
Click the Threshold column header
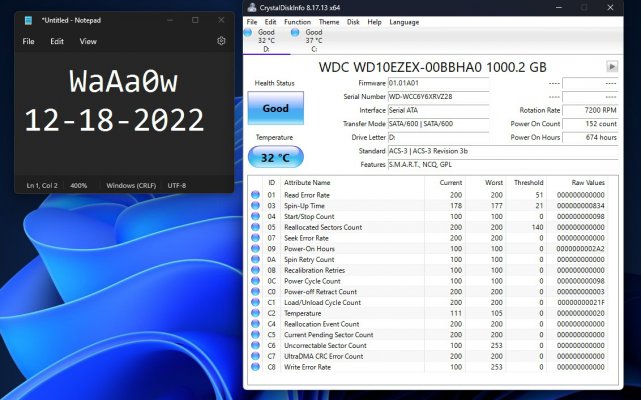[529, 182]
